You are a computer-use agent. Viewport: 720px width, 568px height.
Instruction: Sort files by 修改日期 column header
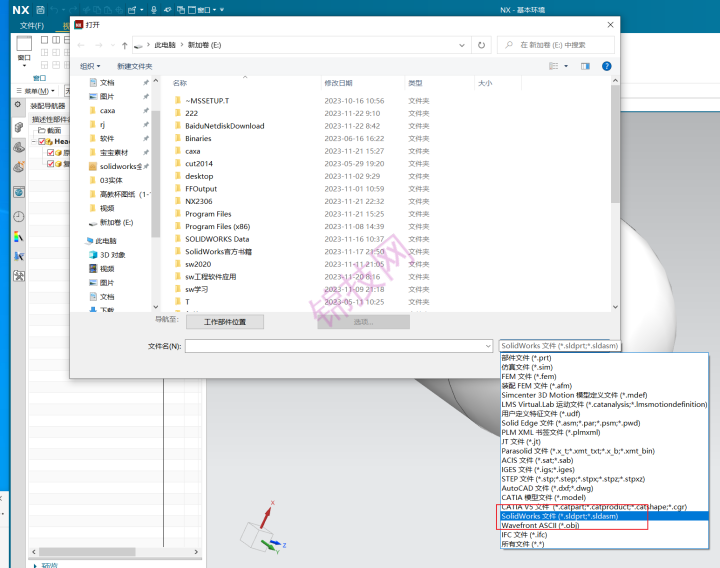(x=338, y=83)
